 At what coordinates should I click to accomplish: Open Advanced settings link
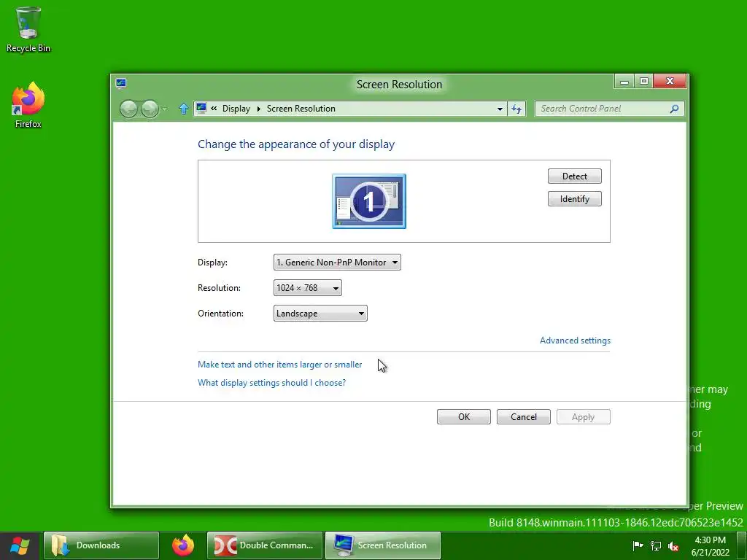pos(575,341)
